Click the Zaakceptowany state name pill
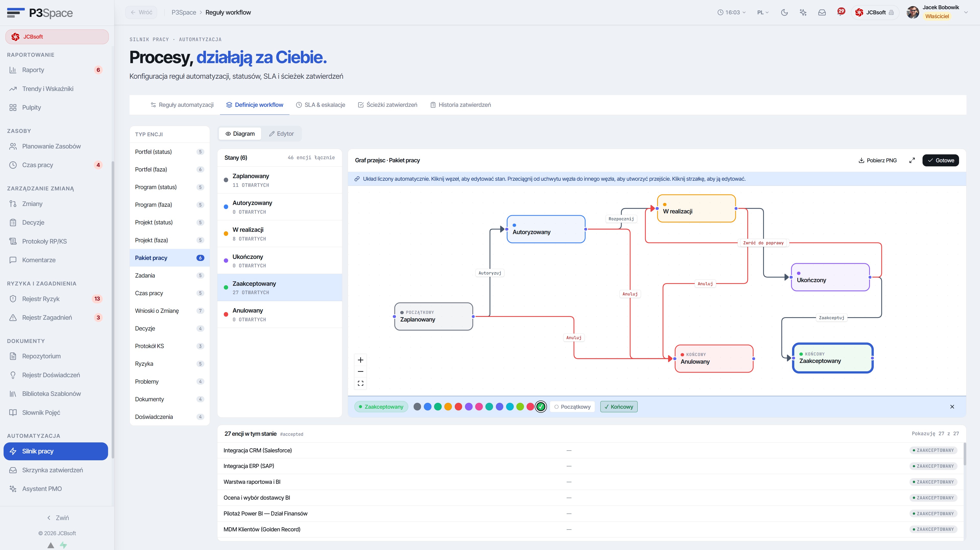The image size is (980, 550). coord(381,407)
